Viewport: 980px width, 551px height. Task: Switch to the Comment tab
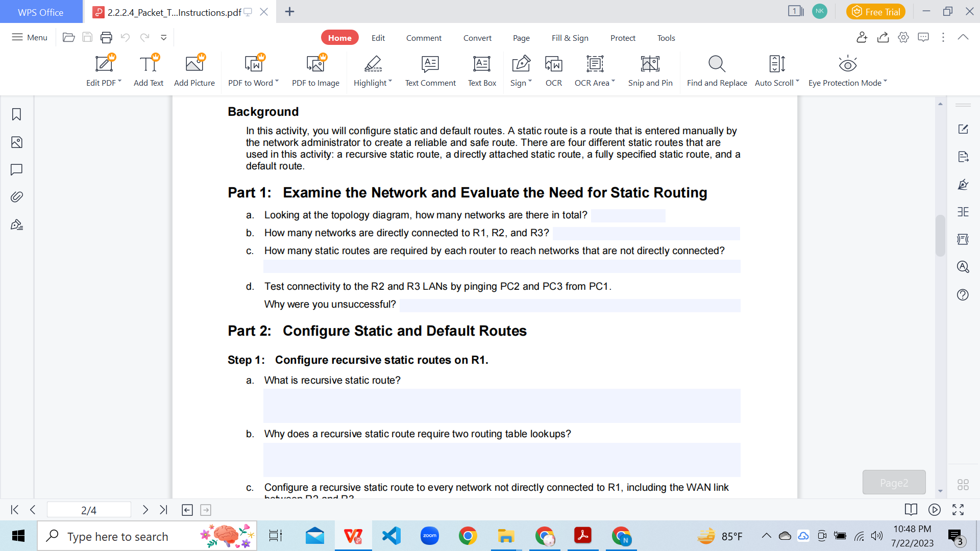(424, 38)
